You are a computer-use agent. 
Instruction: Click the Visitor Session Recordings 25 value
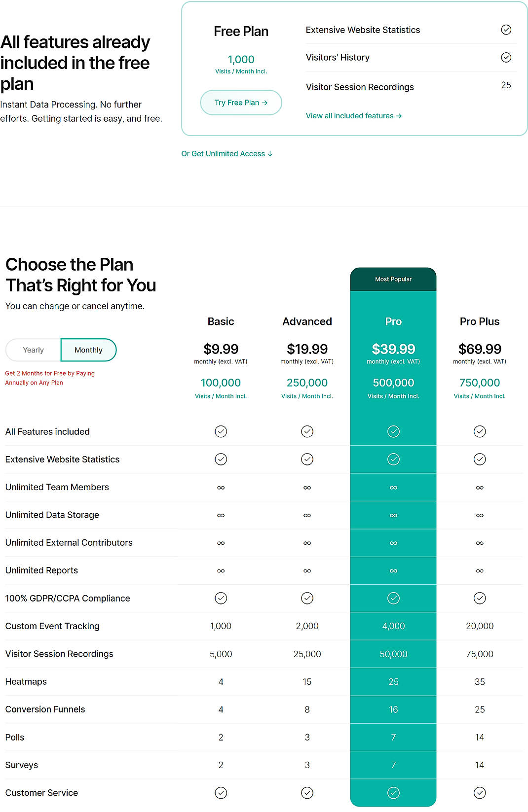506,85
